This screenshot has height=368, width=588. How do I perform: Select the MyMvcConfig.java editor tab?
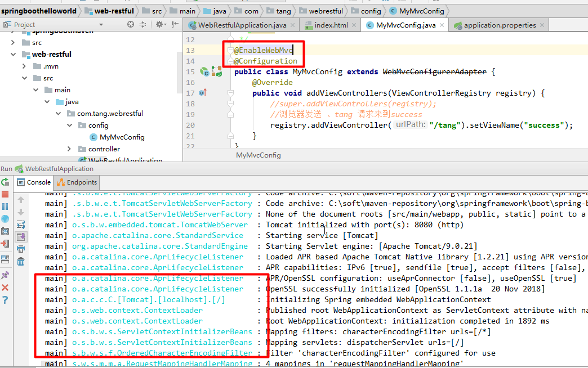coord(406,25)
